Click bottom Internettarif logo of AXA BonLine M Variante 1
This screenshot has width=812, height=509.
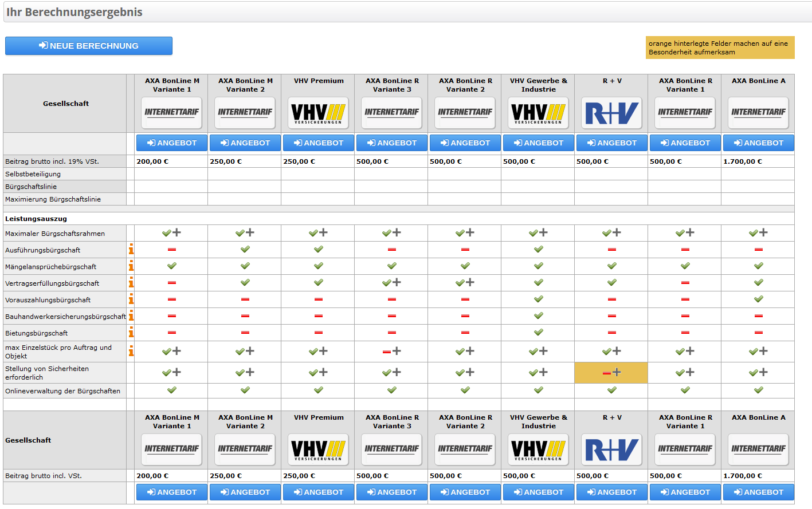click(172, 449)
